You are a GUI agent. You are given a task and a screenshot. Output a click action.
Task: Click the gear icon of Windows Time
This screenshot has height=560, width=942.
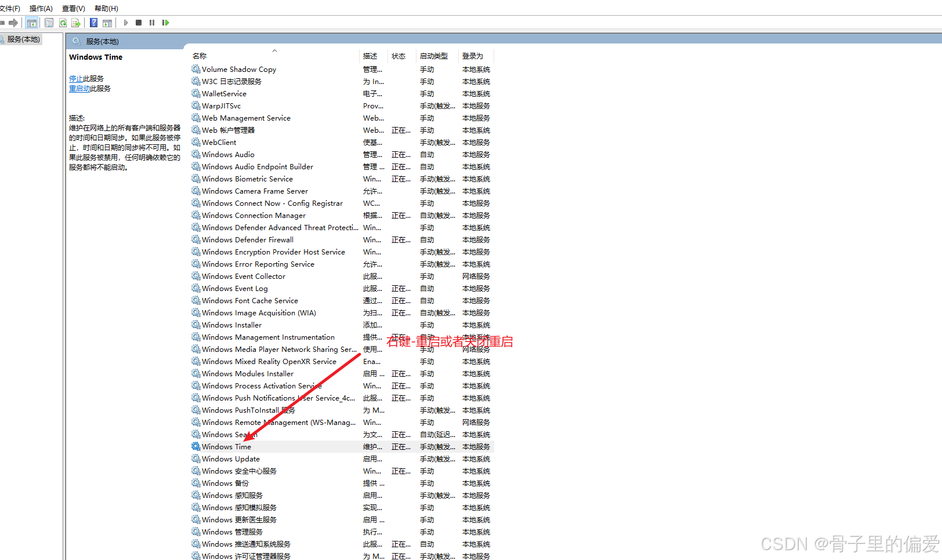pyautogui.click(x=196, y=446)
